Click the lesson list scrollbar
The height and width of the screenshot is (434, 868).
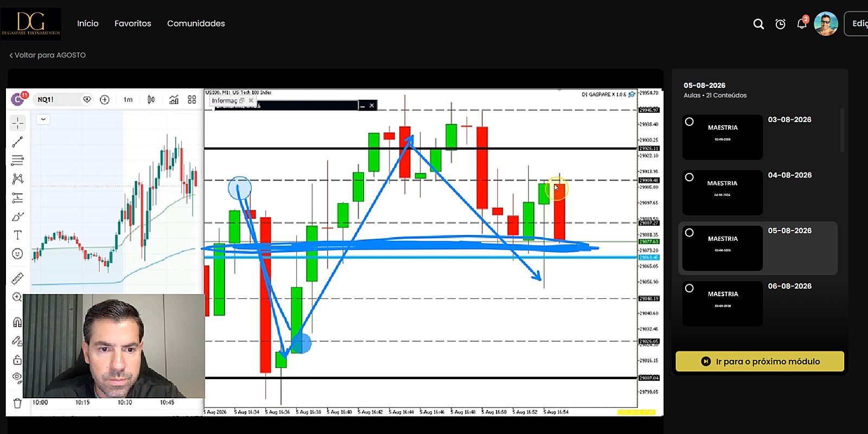click(842, 130)
